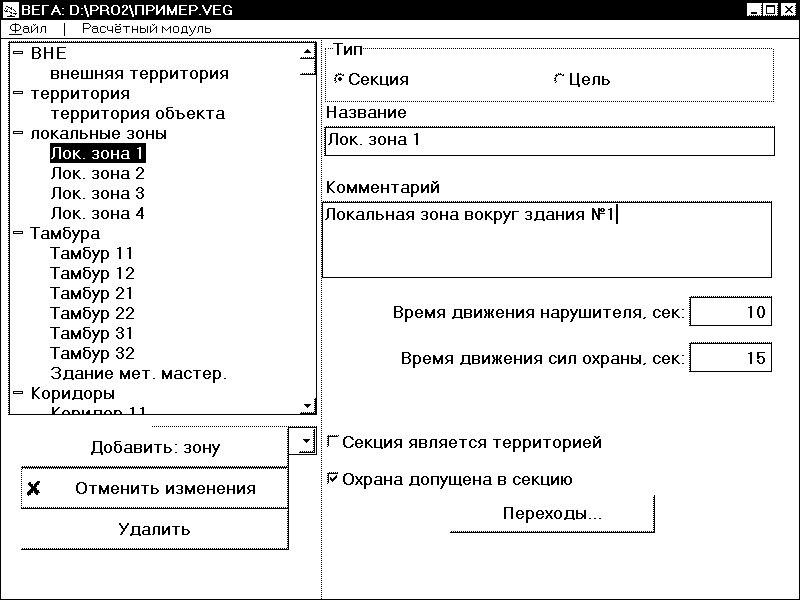Maximize the ВЕГА window
Viewport: 800px width, 600px height.
click(x=770, y=10)
